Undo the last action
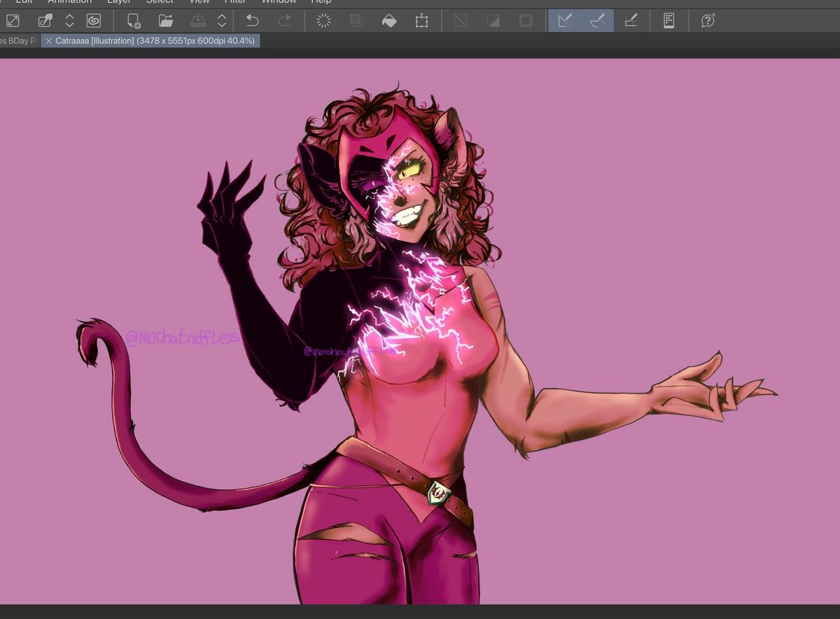Screen dimensions: 840x619 tap(252, 21)
